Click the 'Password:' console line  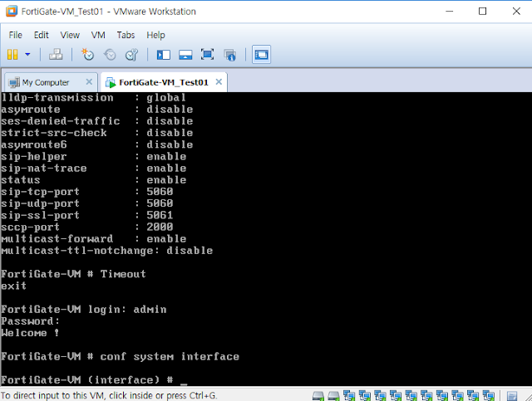coord(30,321)
